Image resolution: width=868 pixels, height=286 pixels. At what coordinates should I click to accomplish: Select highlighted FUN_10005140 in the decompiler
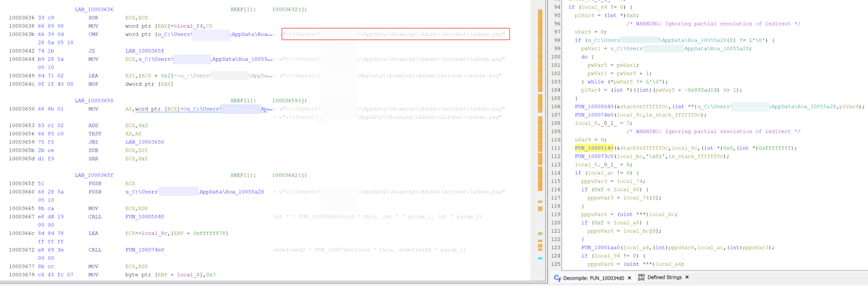coord(594,148)
